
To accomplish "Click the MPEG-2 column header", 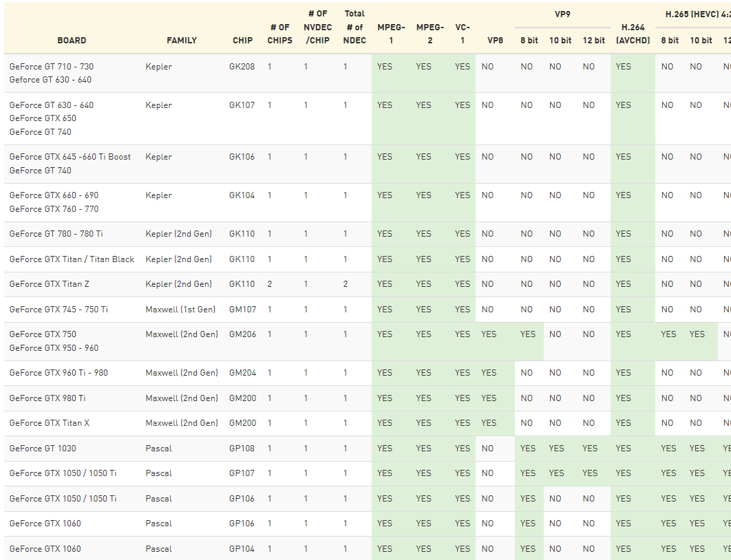I will tap(430, 34).
